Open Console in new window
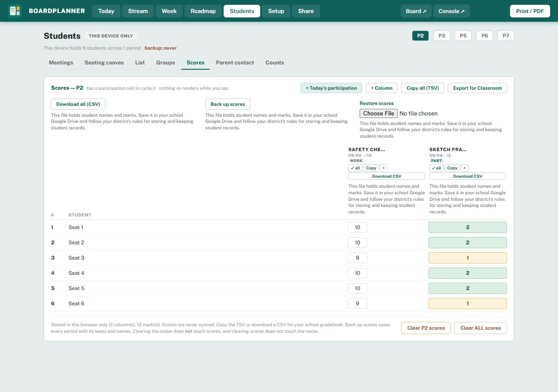The height and width of the screenshot is (392, 558). click(x=452, y=11)
